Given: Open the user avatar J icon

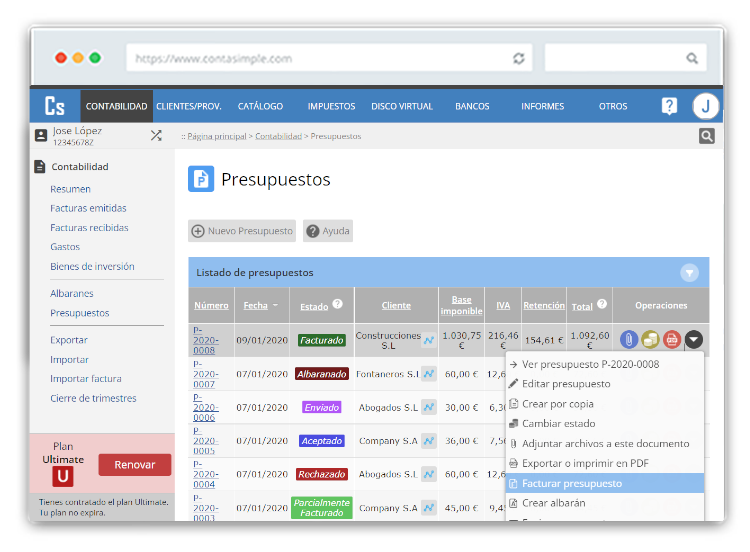Looking at the screenshot, I should pos(706,106).
